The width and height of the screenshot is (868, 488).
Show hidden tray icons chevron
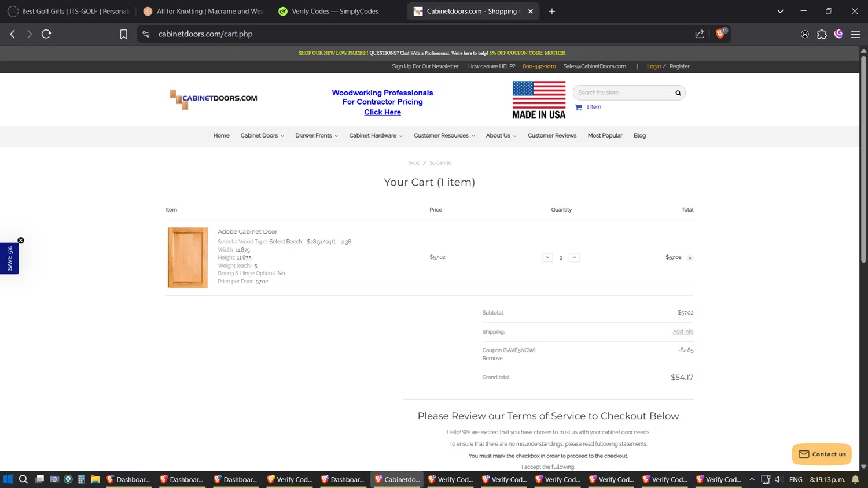click(752, 479)
